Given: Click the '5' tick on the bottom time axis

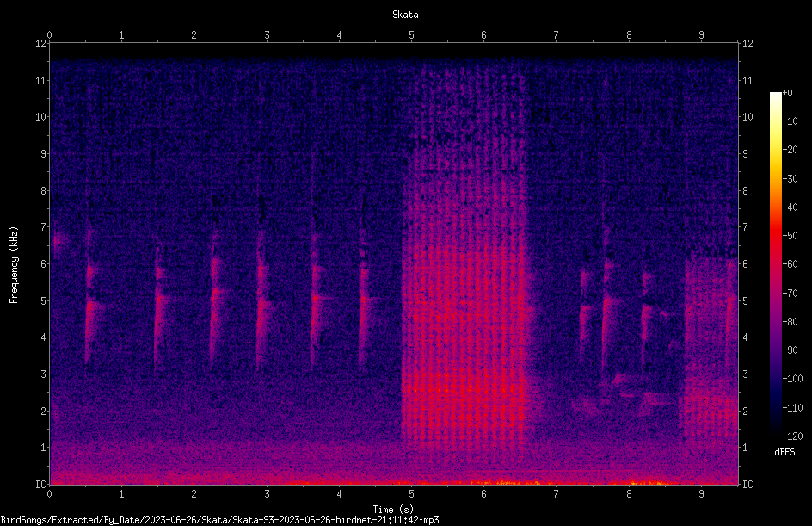Looking at the screenshot, I should (412, 494).
